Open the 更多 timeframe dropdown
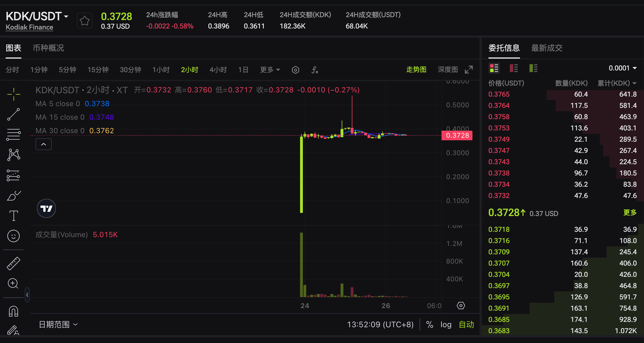 269,70
